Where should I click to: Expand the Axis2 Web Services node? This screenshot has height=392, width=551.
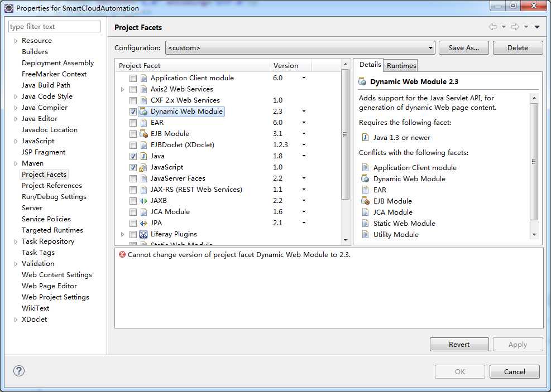122,89
